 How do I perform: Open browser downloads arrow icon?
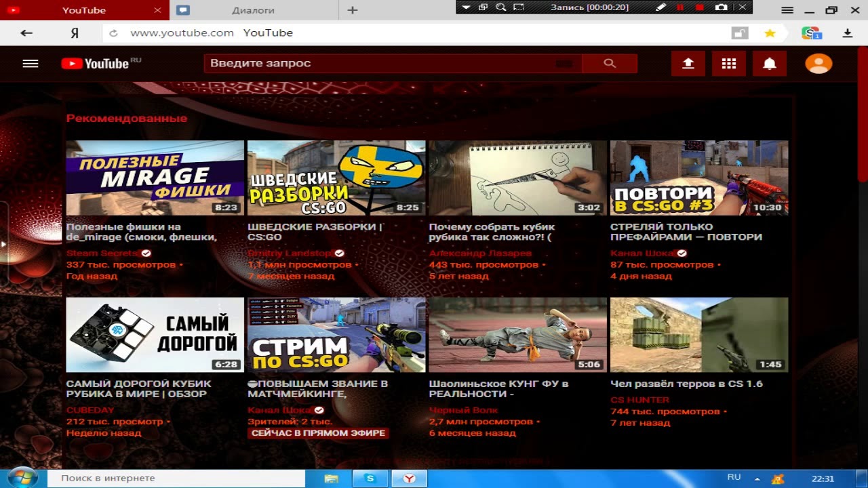[848, 33]
